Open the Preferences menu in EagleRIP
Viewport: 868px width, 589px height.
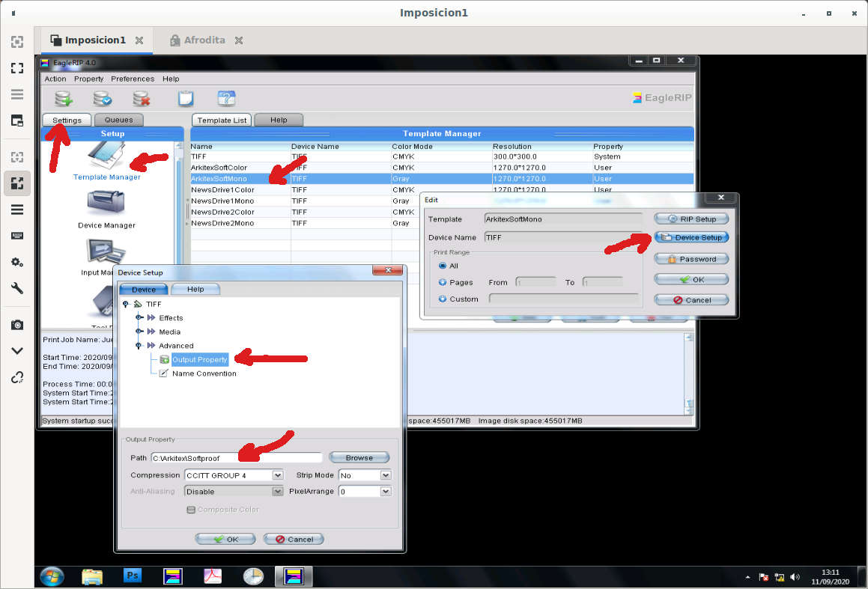133,79
